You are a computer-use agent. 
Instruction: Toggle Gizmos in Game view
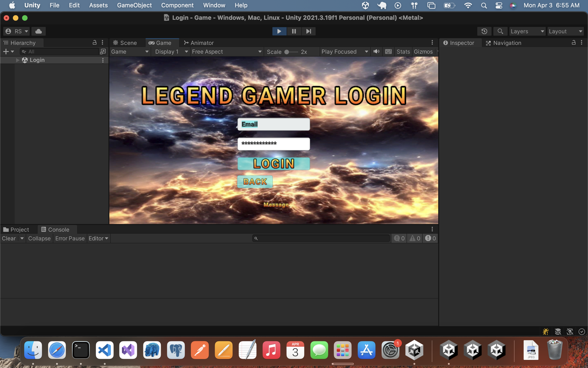pyautogui.click(x=423, y=52)
